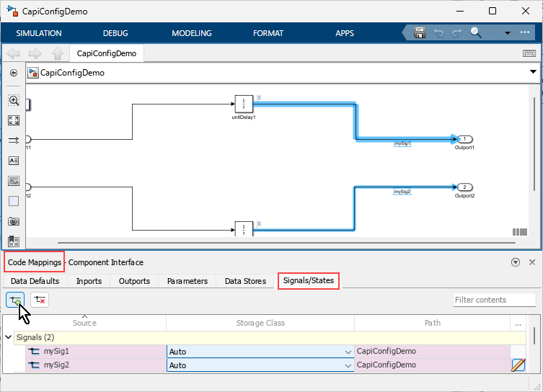
Task: Open the Storage Class dropdown for mySig1
Action: pyautogui.click(x=260, y=352)
